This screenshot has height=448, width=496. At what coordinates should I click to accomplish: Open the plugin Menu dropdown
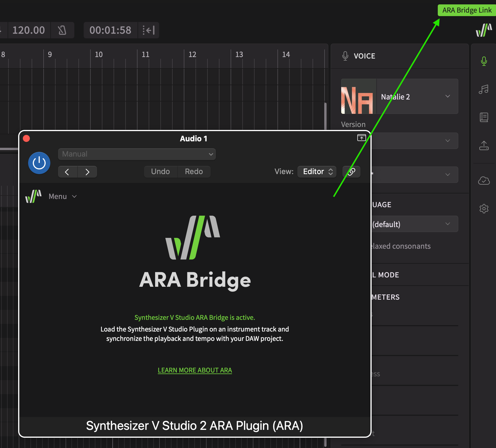pos(63,196)
